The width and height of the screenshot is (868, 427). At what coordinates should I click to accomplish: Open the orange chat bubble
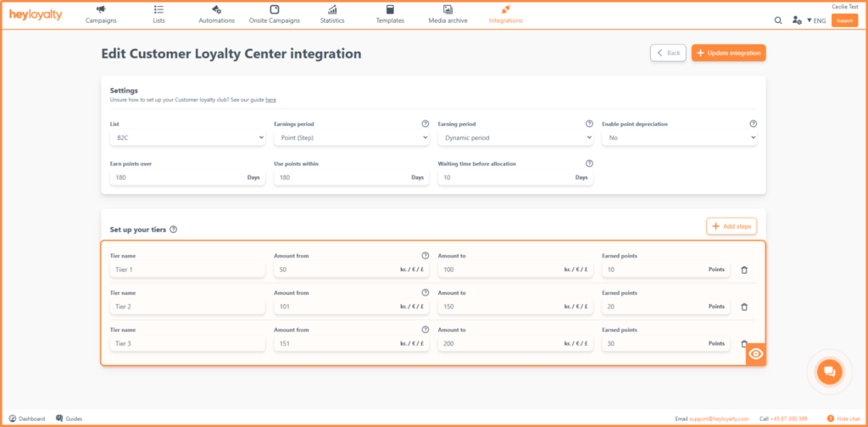tap(829, 371)
